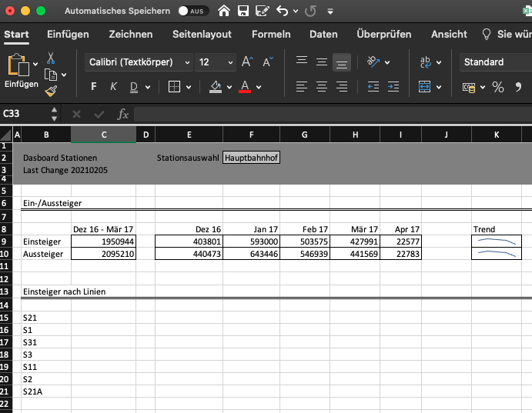Click the Save floppy disk icon
Screen dimensions: 532x413
click(x=243, y=12)
